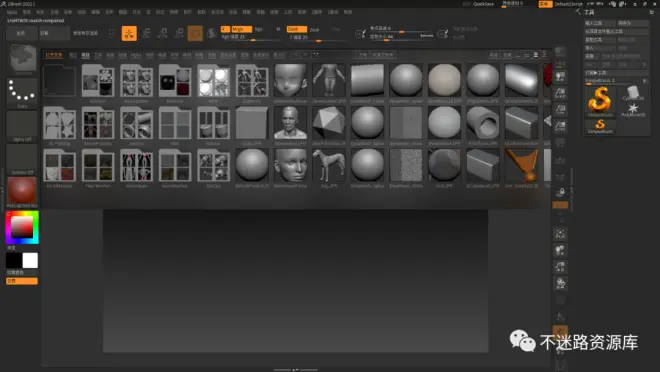Viewport: 660px width, 372px height.
Task: Open the current brush thumbnail selector
Action: click(22, 59)
